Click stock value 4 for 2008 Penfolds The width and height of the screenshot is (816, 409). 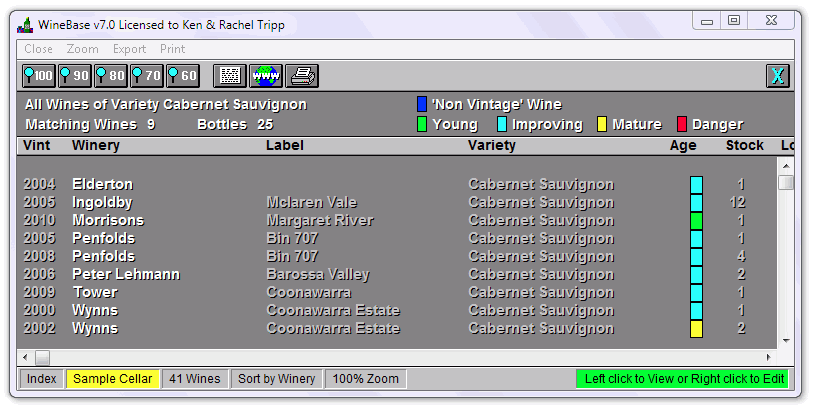tap(741, 257)
